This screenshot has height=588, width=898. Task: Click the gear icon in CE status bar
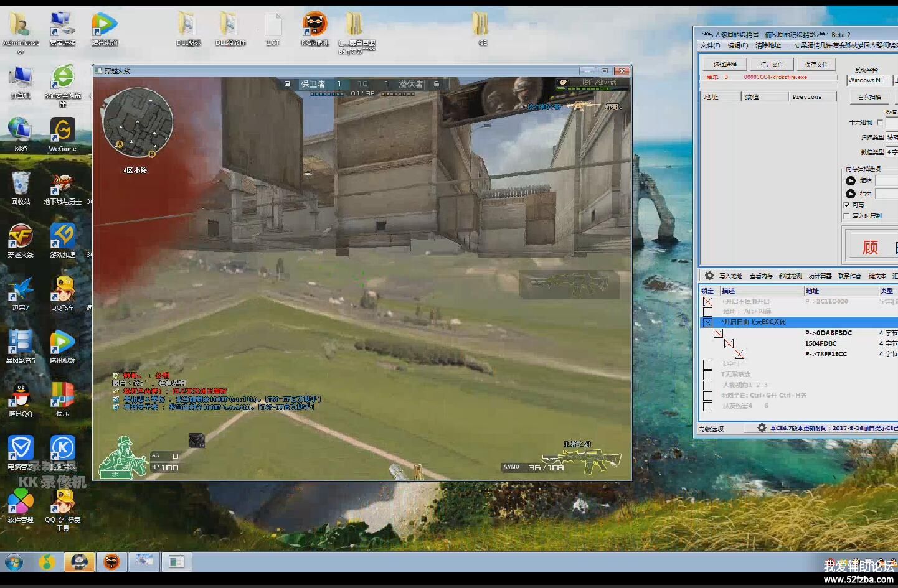click(761, 427)
